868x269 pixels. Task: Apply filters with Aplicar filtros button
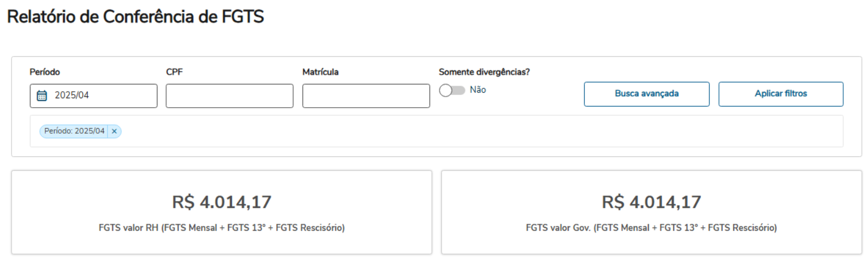click(x=781, y=94)
